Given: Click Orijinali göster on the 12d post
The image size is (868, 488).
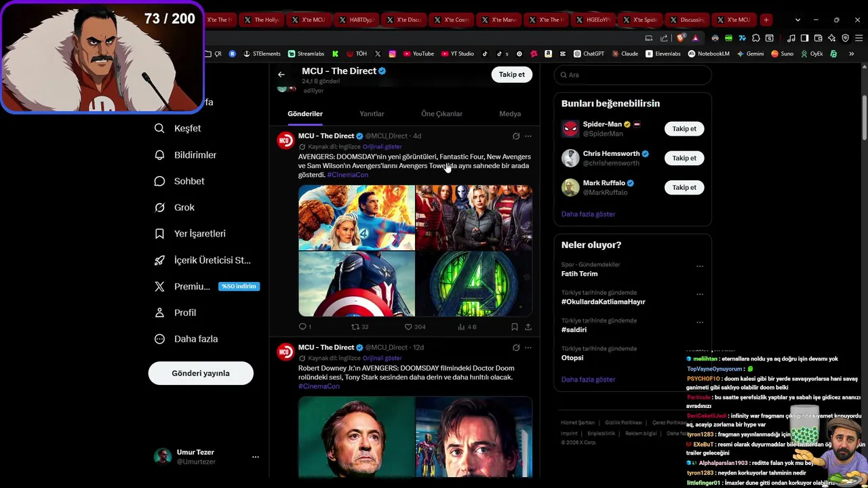Looking at the screenshot, I should [382, 358].
